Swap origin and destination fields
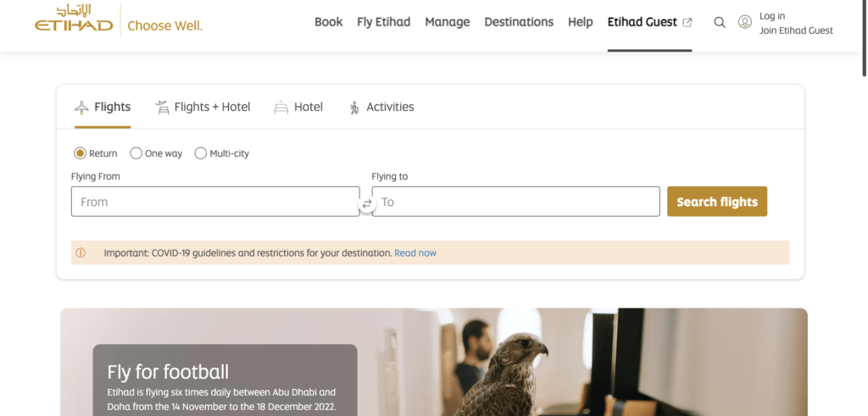This screenshot has height=416, width=868. (367, 203)
